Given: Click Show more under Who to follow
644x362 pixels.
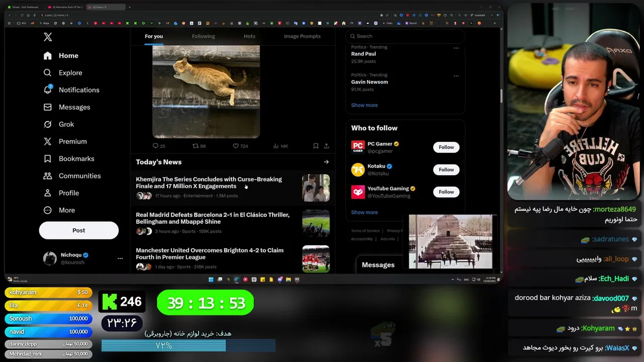Looking at the screenshot, I should tap(364, 212).
